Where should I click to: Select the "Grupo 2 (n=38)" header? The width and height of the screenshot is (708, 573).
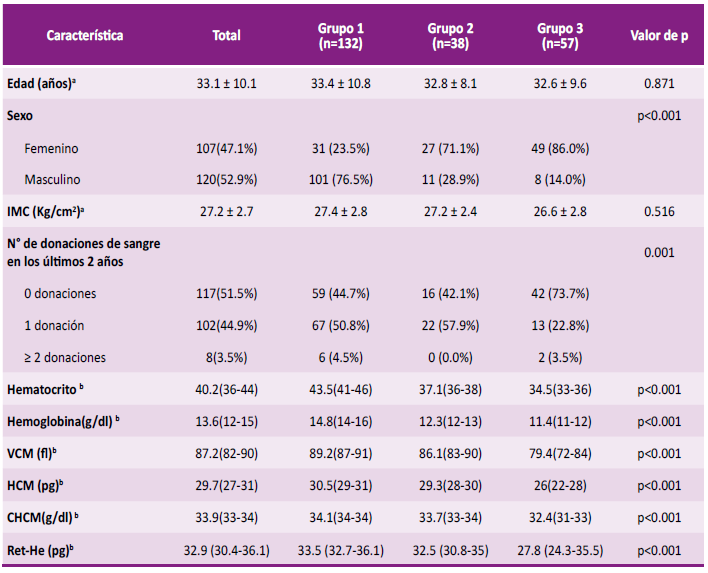point(451,36)
